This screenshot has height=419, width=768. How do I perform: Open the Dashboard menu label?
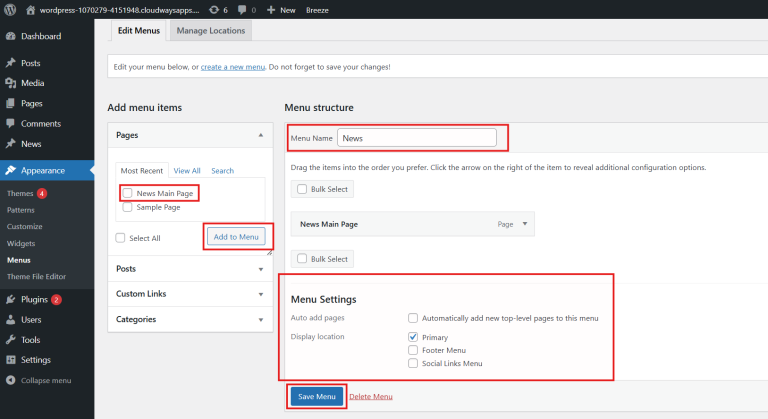[41, 36]
